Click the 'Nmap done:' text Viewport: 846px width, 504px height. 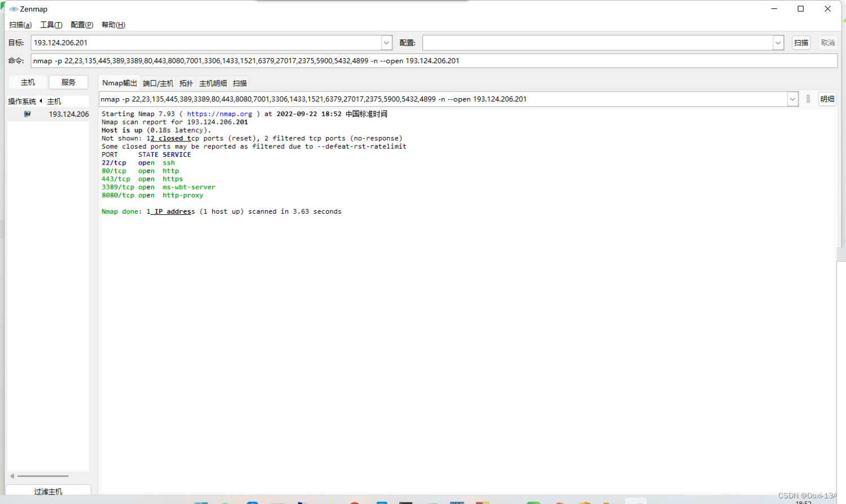tap(122, 211)
